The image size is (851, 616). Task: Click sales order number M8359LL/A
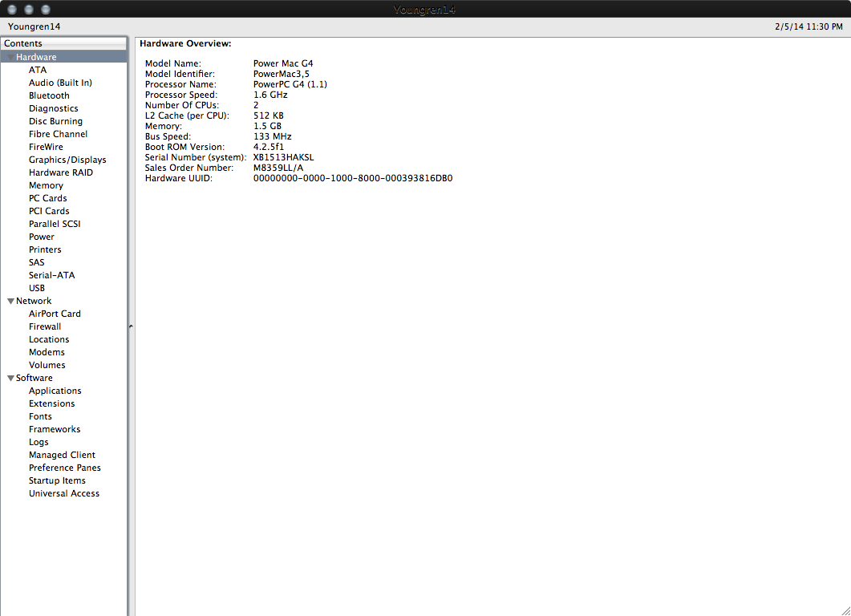(278, 168)
